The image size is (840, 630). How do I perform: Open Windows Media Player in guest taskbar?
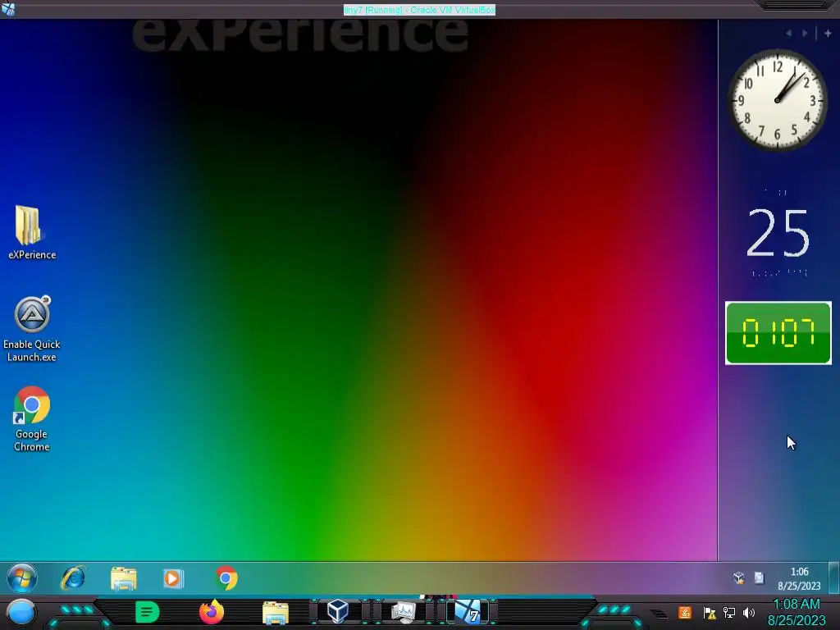pos(173,578)
